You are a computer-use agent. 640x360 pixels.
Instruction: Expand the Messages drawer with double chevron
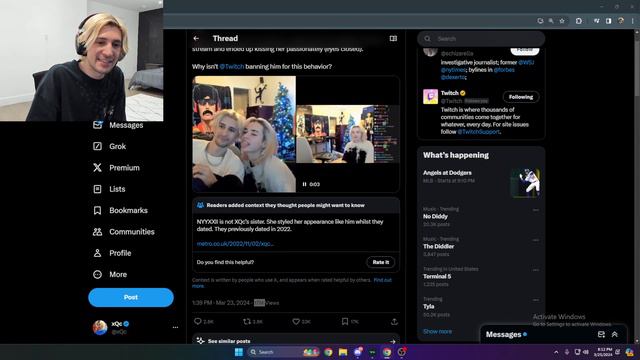point(615,334)
